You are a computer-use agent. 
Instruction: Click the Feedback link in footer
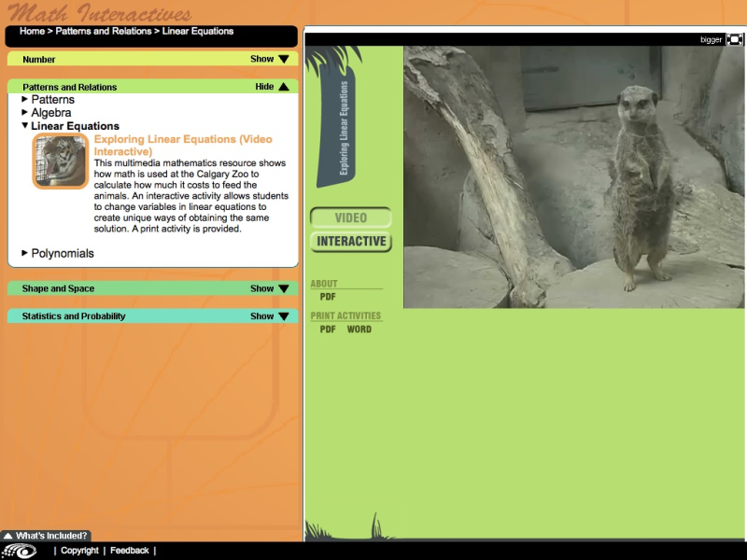(129, 551)
